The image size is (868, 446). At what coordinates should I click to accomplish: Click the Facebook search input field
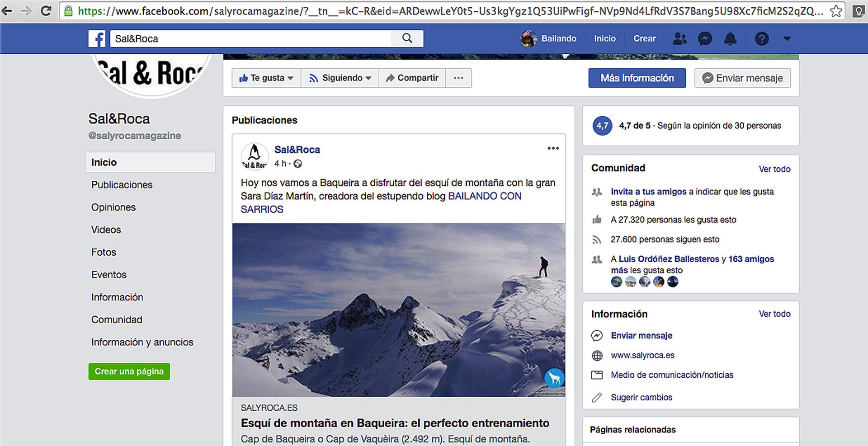click(251, 39)
